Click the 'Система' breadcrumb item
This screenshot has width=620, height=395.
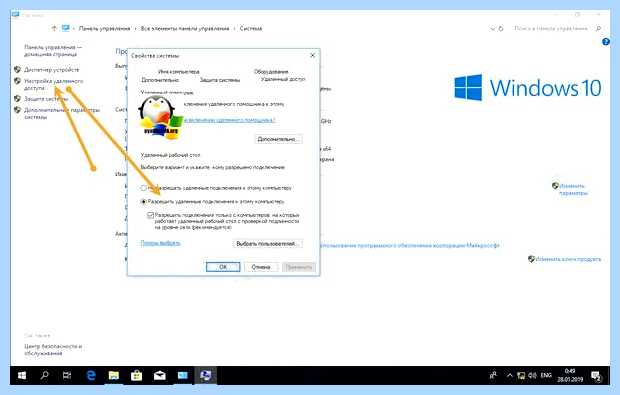251,28
